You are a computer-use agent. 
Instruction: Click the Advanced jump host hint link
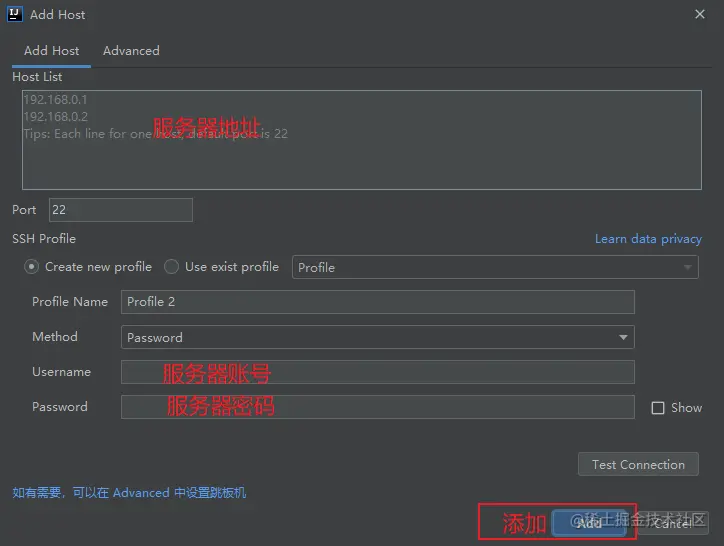point(129,492)
